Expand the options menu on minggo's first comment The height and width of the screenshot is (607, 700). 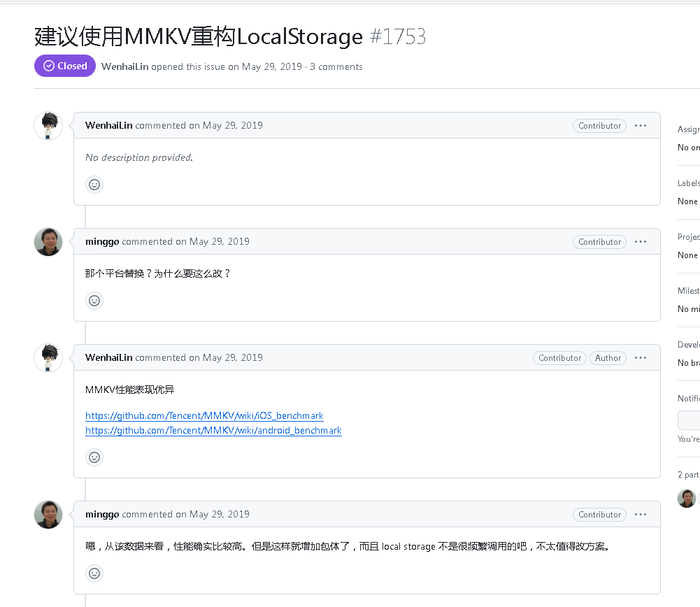[640, 241]
